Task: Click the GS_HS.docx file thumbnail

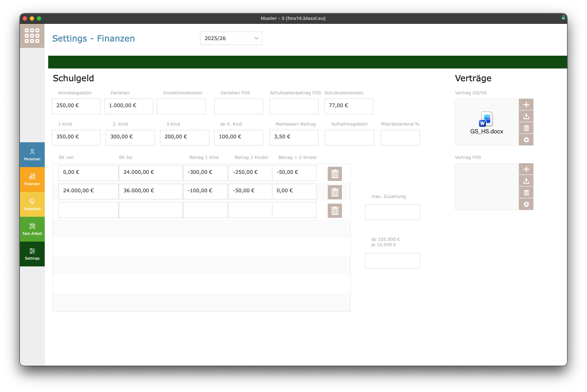Action: pyautogui.click(x=486, y=122)
